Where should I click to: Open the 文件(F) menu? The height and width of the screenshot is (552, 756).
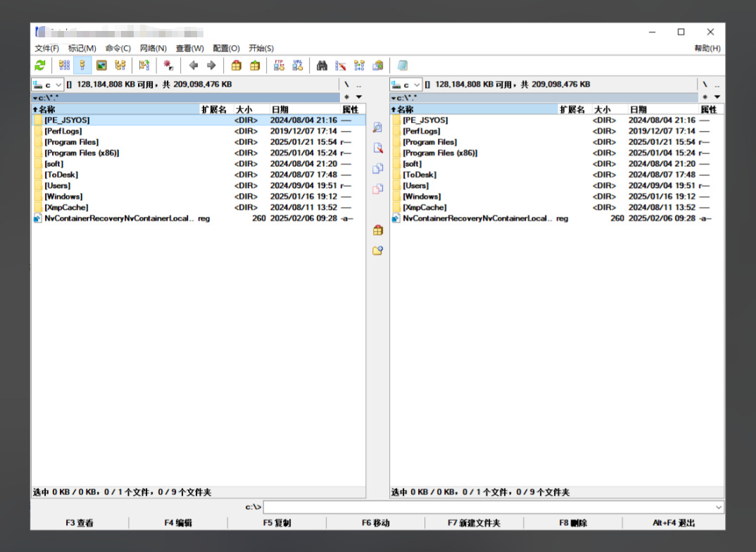pos(46,48)
